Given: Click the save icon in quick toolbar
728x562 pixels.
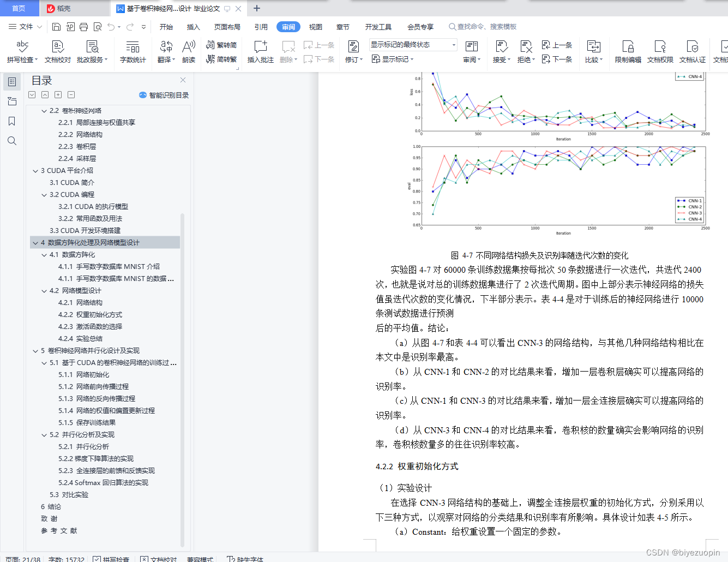Looking at the screenshot, I should coord(56,27).
